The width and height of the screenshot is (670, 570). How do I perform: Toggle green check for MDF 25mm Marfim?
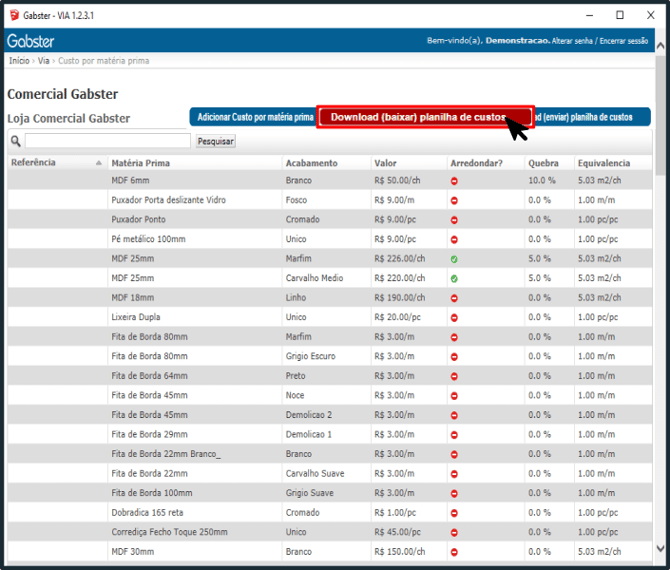tap(454, 259)
